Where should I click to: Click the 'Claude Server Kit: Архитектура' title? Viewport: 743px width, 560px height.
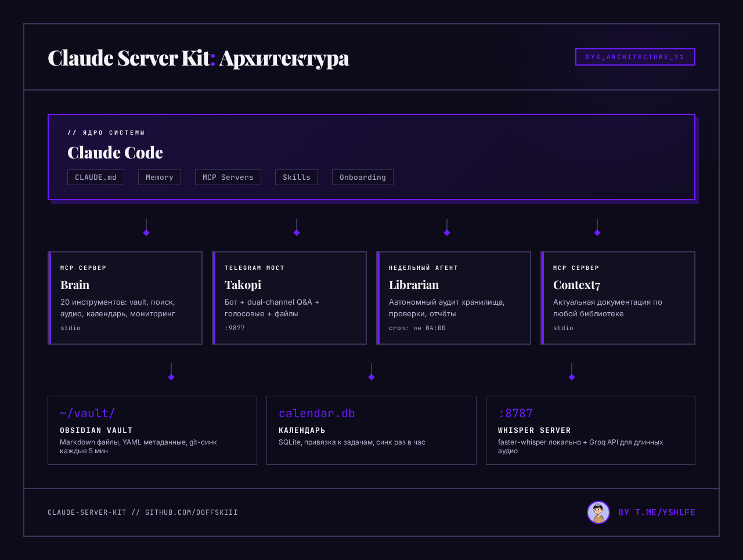coord(198,58)
